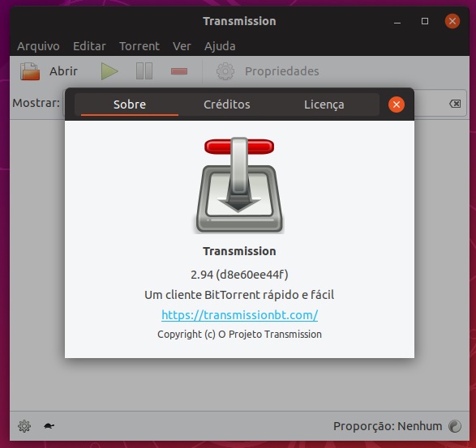The image size is (476, 448).
Task: Switch to the Licença tab
Action: click(x=324, y=105)
